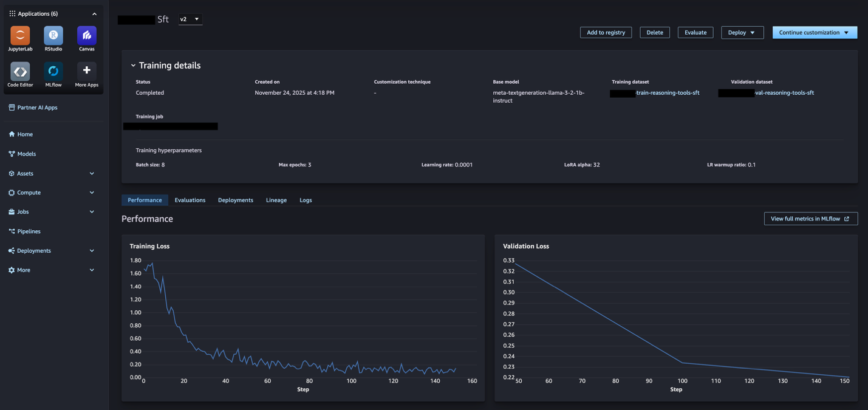Click the Add to registry button
The image size is (868, 410).
pyautogui.click(x=606, y=33)
